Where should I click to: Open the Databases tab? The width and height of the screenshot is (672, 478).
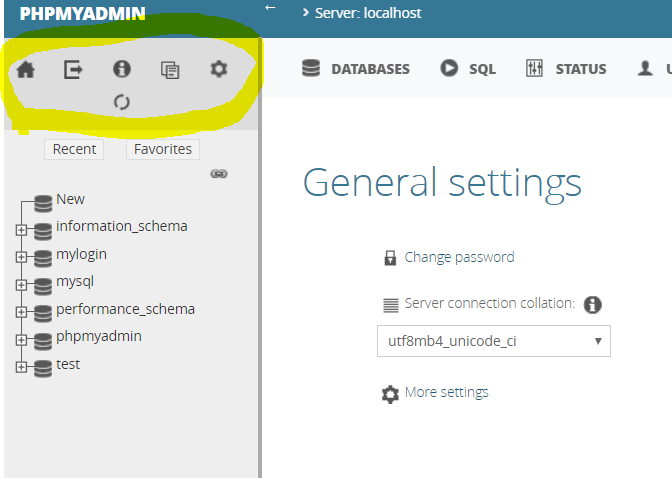coord(356,69)
